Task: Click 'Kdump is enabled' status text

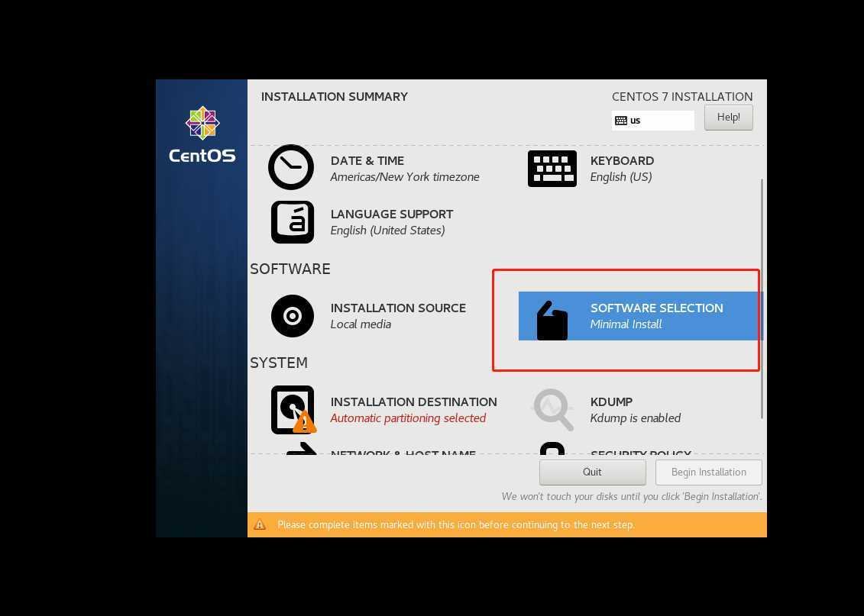Action: (635, 418)
